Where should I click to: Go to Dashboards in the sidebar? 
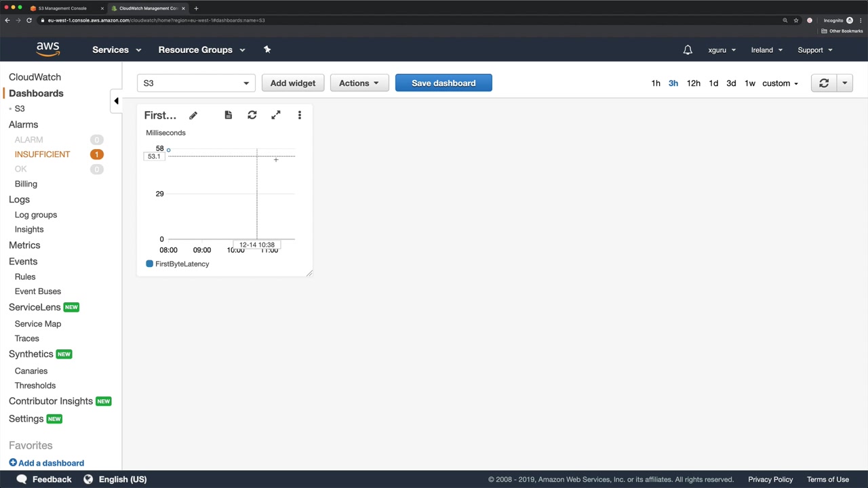coord(36,94)
